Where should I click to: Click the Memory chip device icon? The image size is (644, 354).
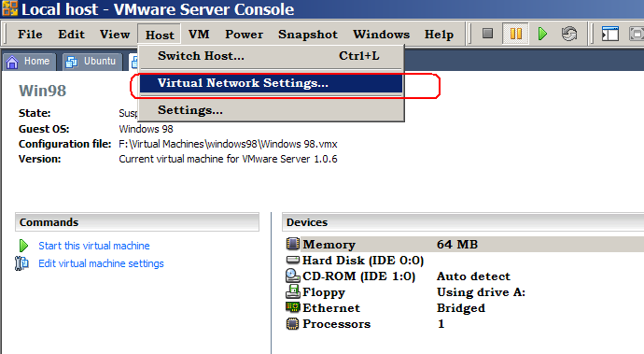(292, 244)
